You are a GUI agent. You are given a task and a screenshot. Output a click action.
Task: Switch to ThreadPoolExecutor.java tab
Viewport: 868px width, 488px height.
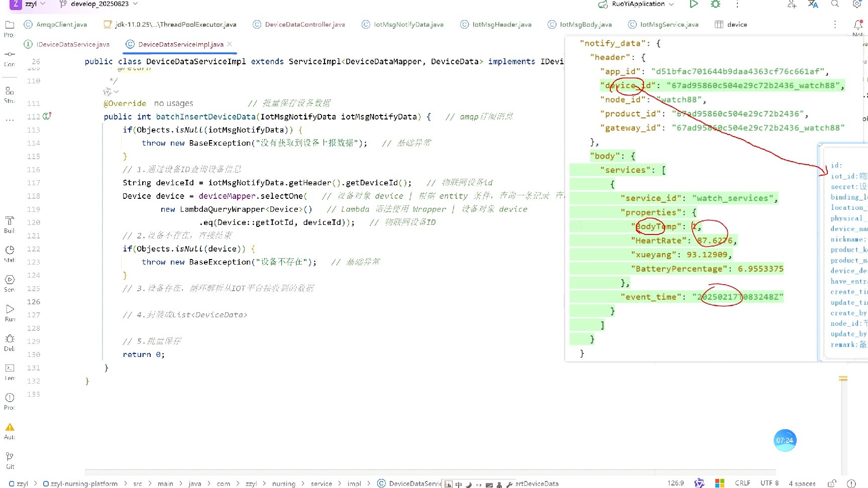point(170,24)
